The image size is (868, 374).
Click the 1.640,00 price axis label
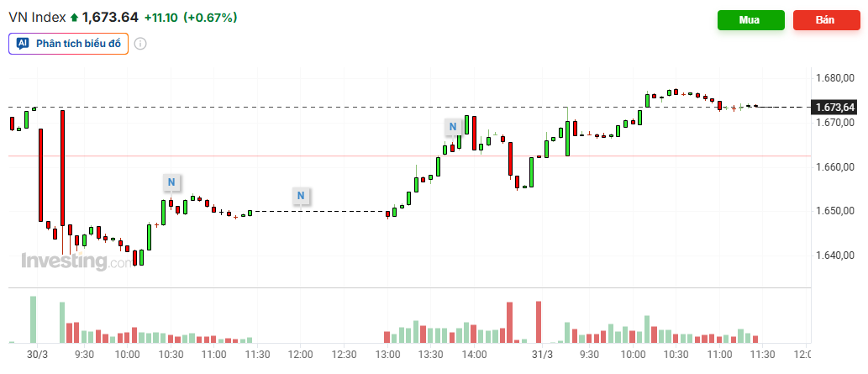coord(835,255)
